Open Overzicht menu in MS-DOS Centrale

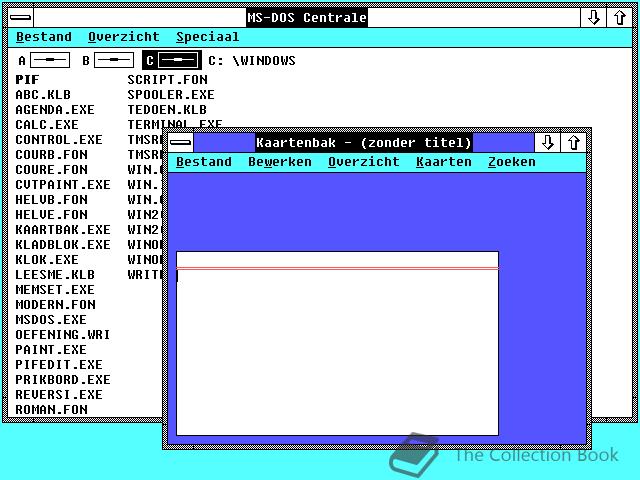click(x=124, y=37)
